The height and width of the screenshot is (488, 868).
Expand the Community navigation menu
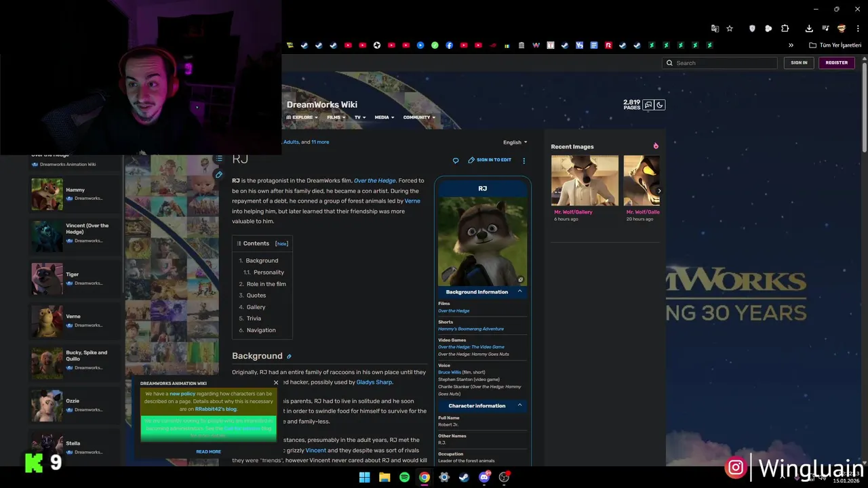(x=419, y=117)
